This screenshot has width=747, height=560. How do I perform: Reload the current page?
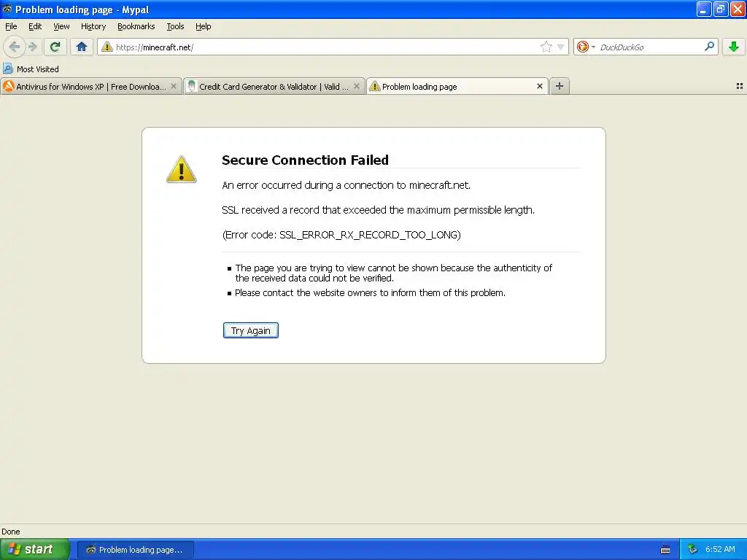click(55, 47)
